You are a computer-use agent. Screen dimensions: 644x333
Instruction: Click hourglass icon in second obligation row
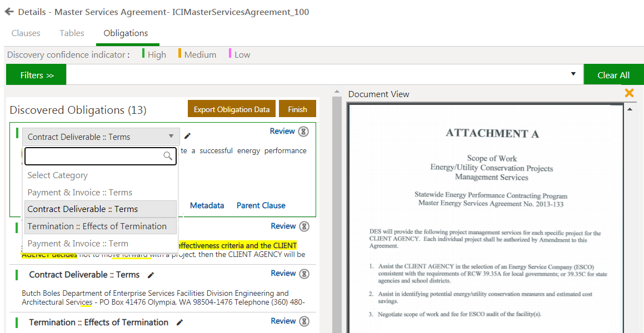[x=304, y=226]
